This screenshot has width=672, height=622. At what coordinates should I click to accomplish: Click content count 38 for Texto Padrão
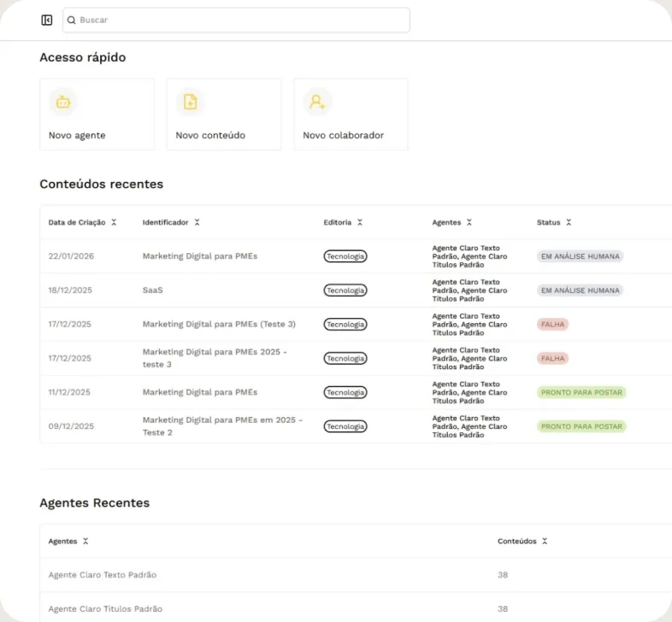(503, 575)
